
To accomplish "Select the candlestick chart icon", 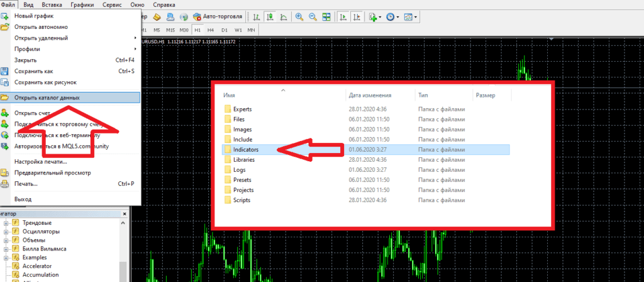I will tap(269, 17).
